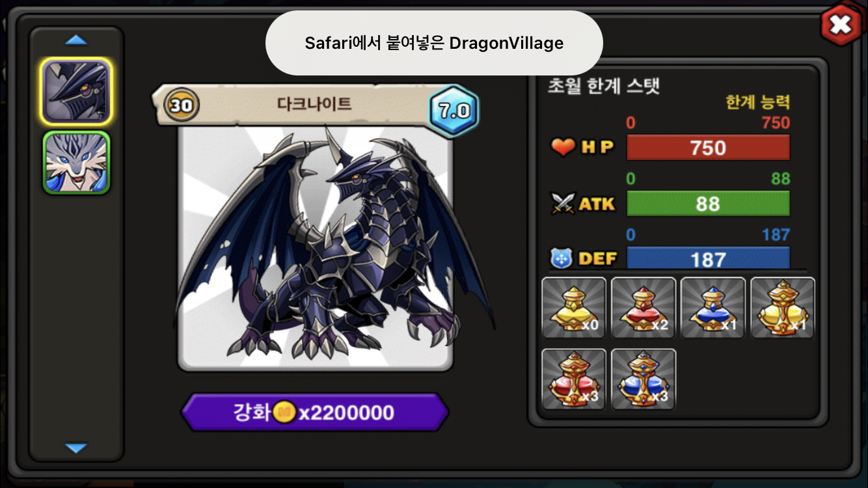Tap the 7.0 hexagon grade badge
Image resolution: width=868 pixels, height=488 pixels.
[454, 110]
